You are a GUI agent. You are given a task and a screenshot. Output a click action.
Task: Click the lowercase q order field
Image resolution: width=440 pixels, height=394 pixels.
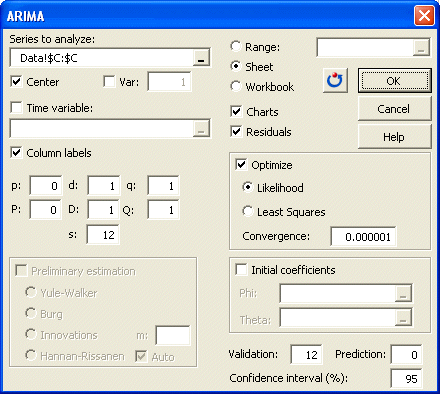(163, 186)
